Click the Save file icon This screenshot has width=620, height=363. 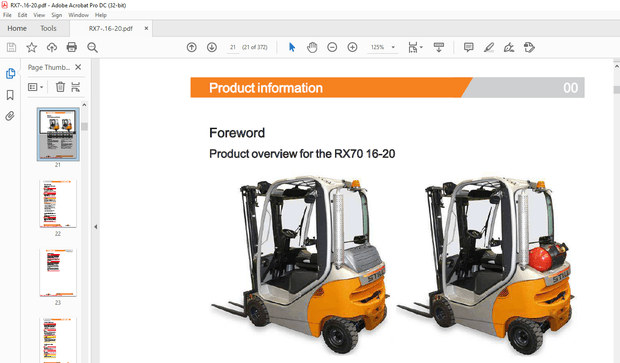[11, 47]
